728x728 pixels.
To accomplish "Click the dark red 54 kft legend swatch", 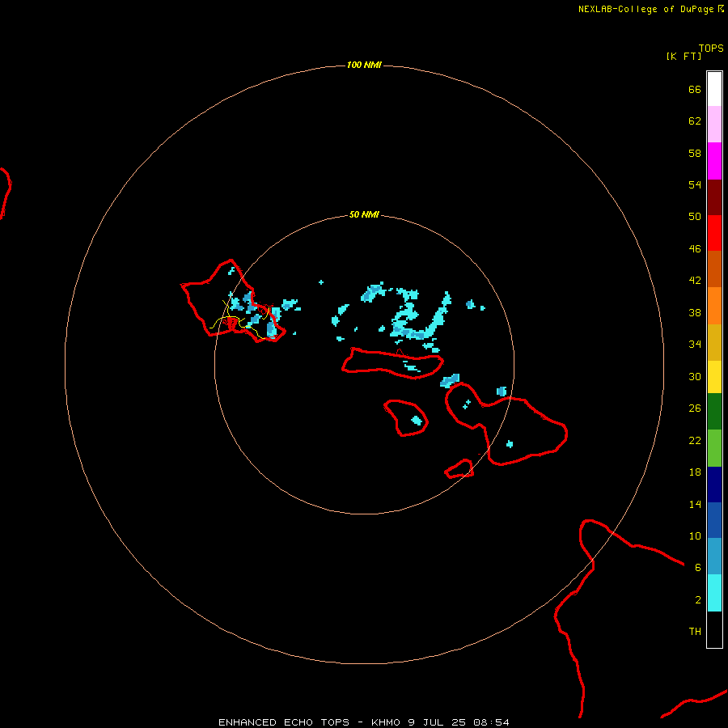I will (x=714, y=197).
